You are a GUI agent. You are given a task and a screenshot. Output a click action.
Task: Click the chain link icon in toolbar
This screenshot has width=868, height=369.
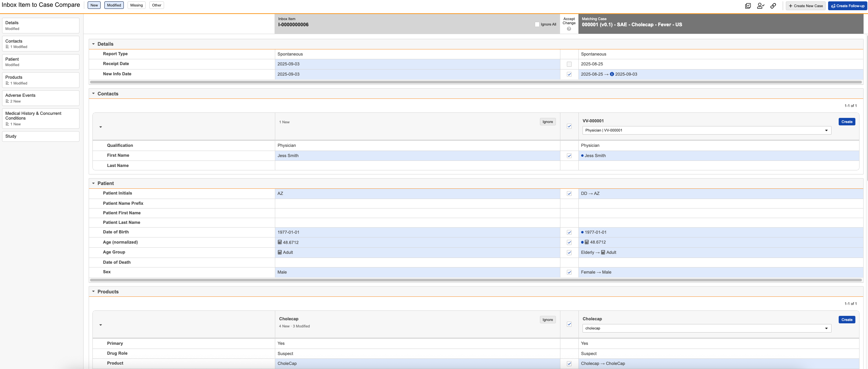coord(773,6)
